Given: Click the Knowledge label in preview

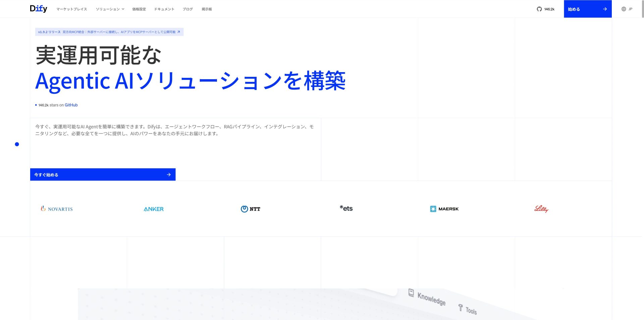Looking at the screenshot, I should point(431,299).
